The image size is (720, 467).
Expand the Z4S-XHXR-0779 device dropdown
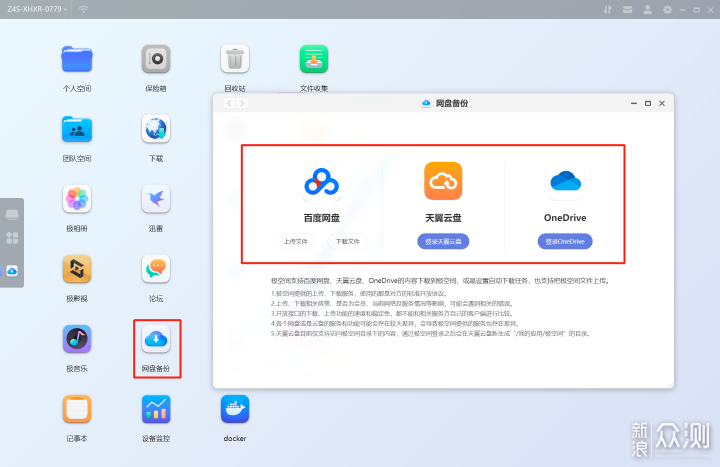37,9
